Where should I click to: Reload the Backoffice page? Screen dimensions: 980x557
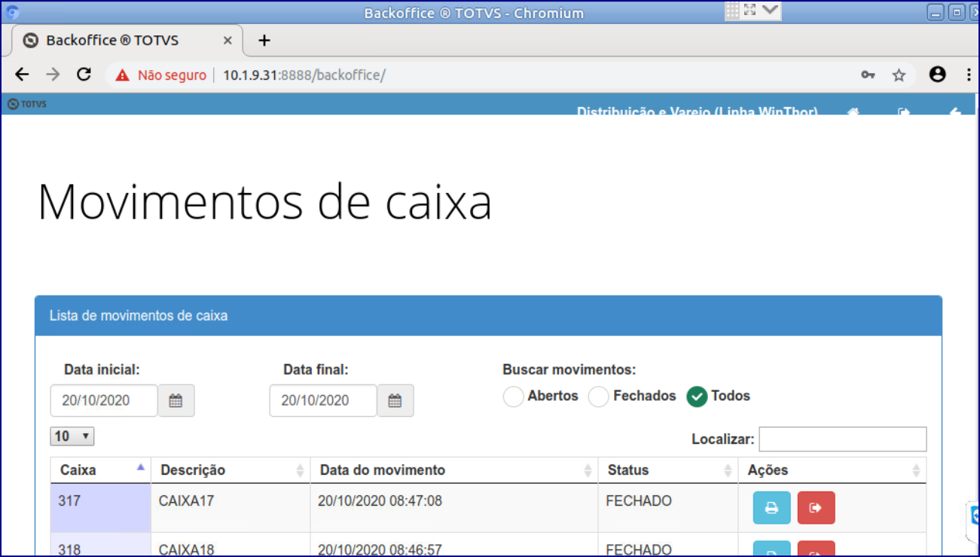84,75
